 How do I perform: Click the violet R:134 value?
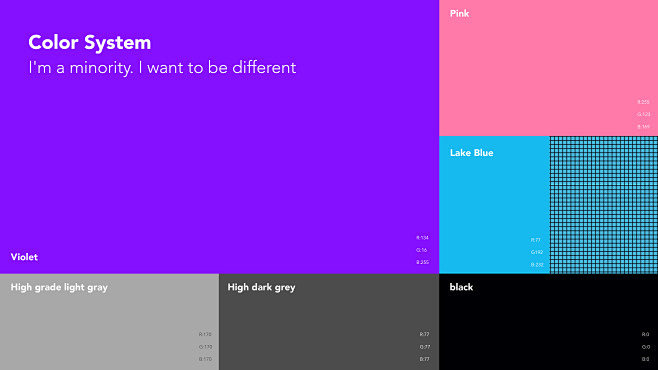[423, 238]
